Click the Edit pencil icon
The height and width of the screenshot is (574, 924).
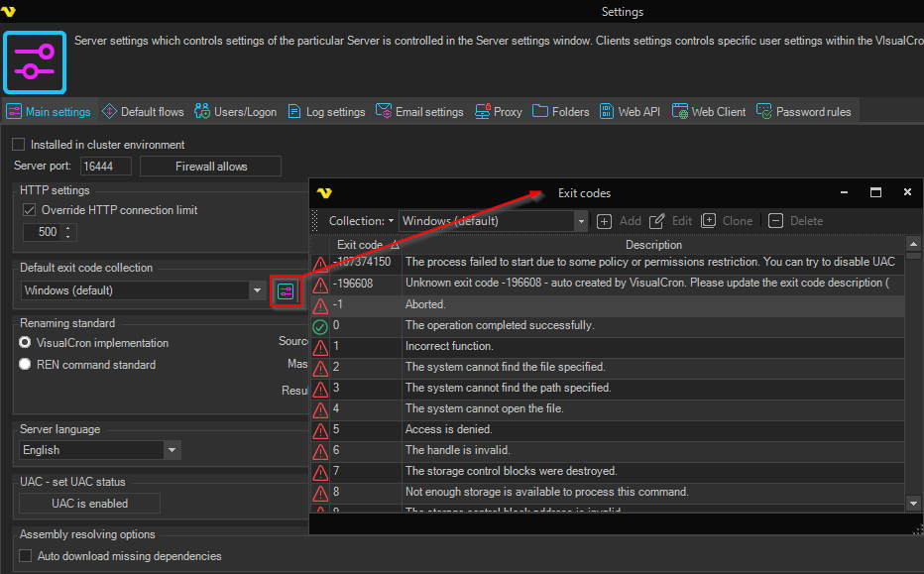coord(656,221)
